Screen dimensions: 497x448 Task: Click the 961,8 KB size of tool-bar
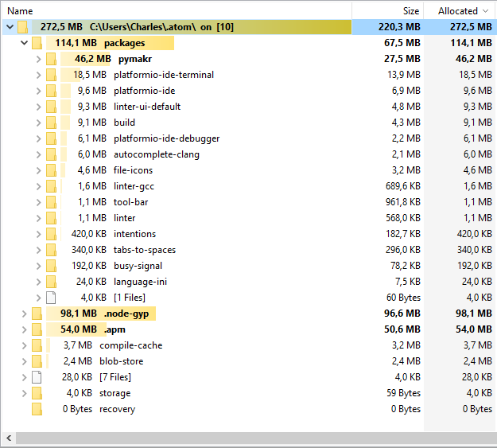pyautogui.click(x=403, y=202)
